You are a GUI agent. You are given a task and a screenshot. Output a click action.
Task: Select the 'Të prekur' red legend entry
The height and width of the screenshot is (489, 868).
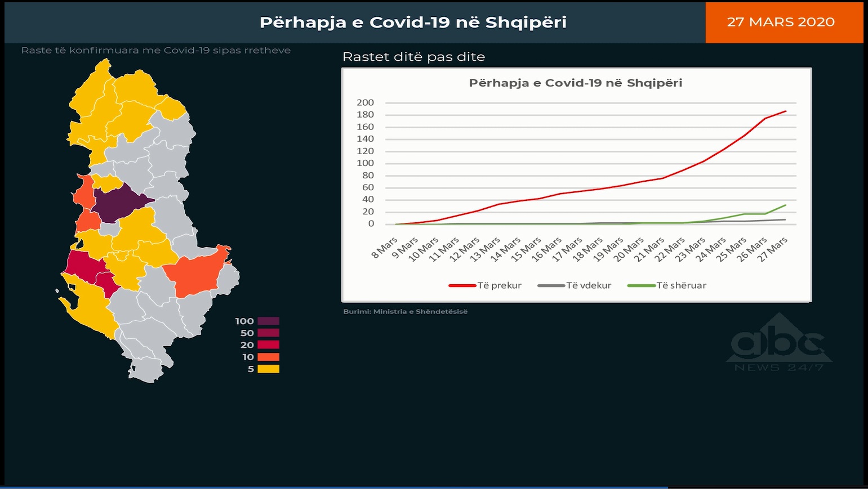click(485, 285)
